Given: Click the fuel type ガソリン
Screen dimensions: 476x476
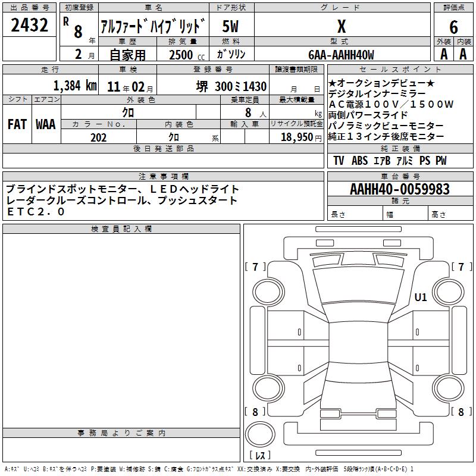Looking at the screenshot, I should pyautogui.click(x=231, y=54).
